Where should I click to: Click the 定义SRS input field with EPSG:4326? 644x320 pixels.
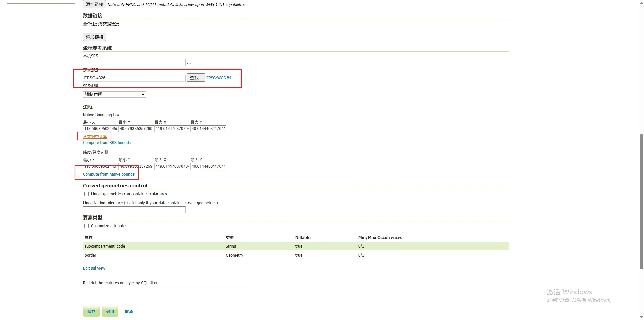[x=134, y=78]
